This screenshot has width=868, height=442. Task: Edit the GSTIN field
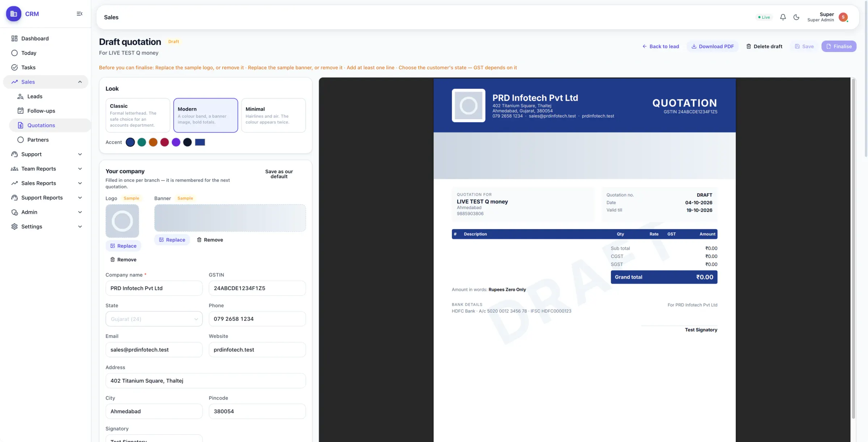[257, 288]
